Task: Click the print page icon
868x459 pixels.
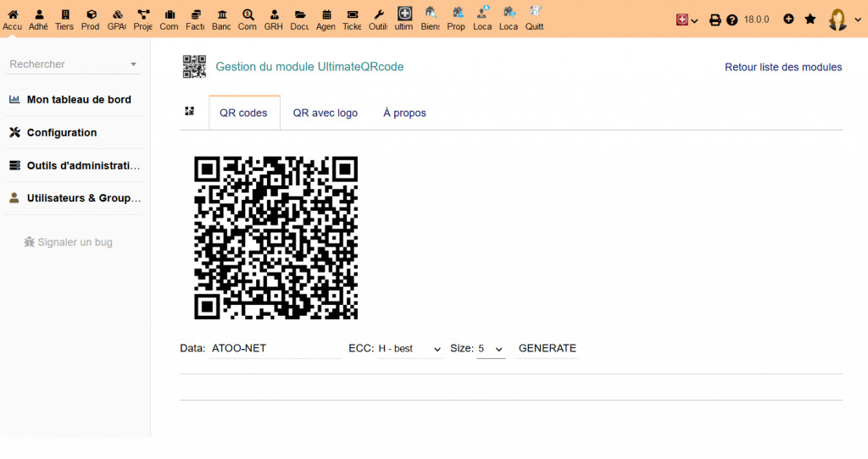Action: point(715,19)
